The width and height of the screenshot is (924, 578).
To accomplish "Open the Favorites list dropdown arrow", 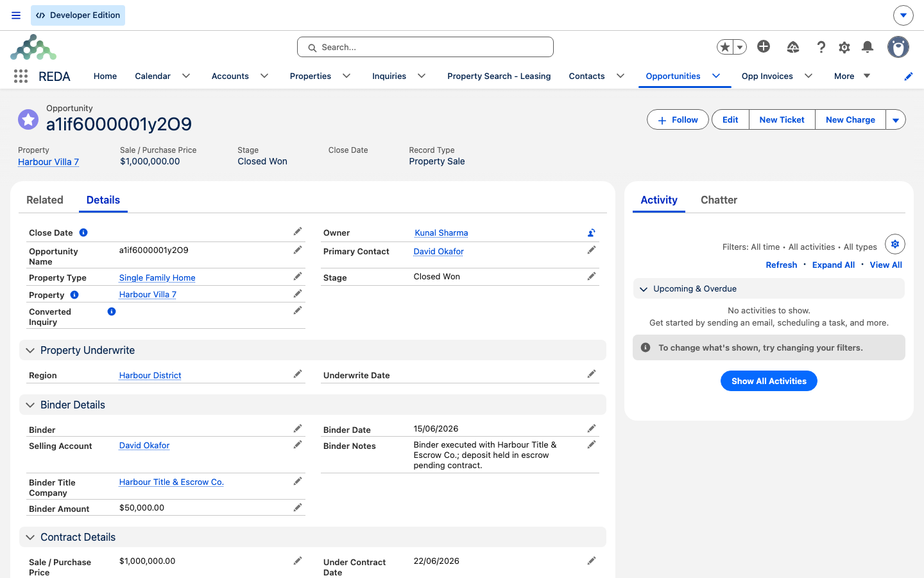I will click(740, 47).
